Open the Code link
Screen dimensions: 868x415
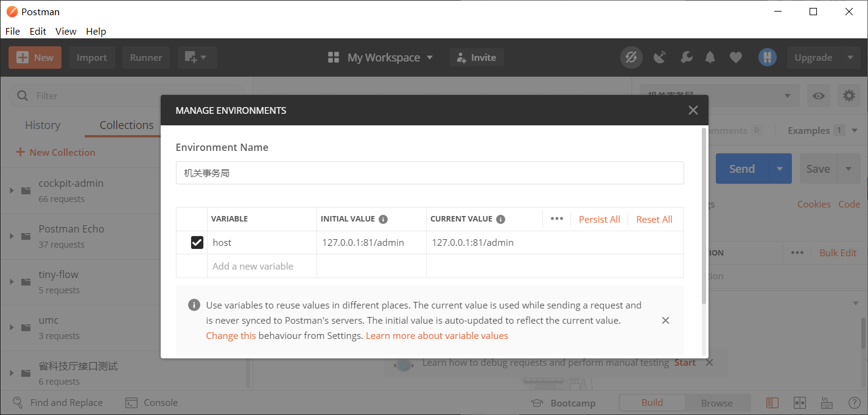(x=849, y=204)
